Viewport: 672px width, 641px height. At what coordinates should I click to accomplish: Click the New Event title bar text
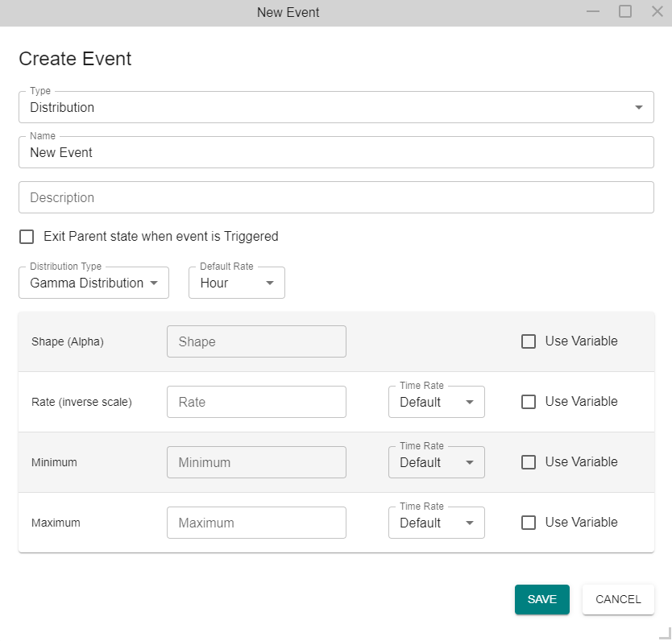288,12
